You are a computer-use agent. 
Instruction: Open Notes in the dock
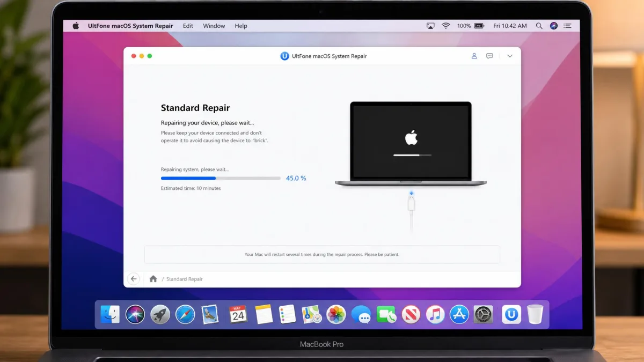[264, 314]
